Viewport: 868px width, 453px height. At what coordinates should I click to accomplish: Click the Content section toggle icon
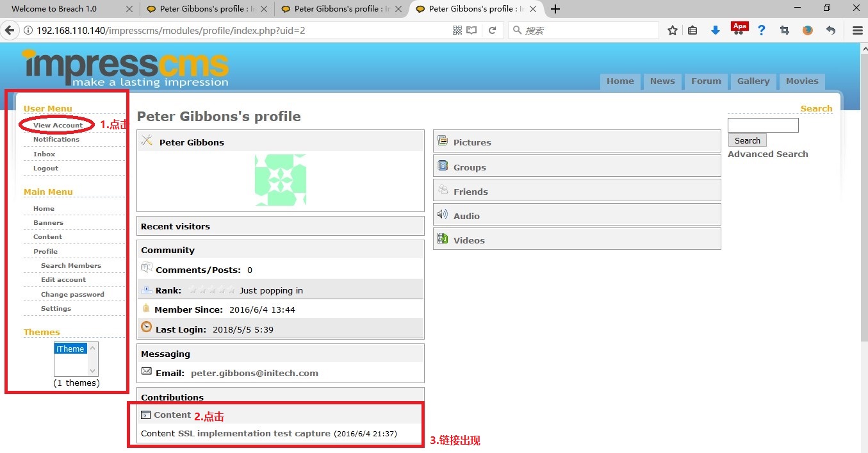145,415
